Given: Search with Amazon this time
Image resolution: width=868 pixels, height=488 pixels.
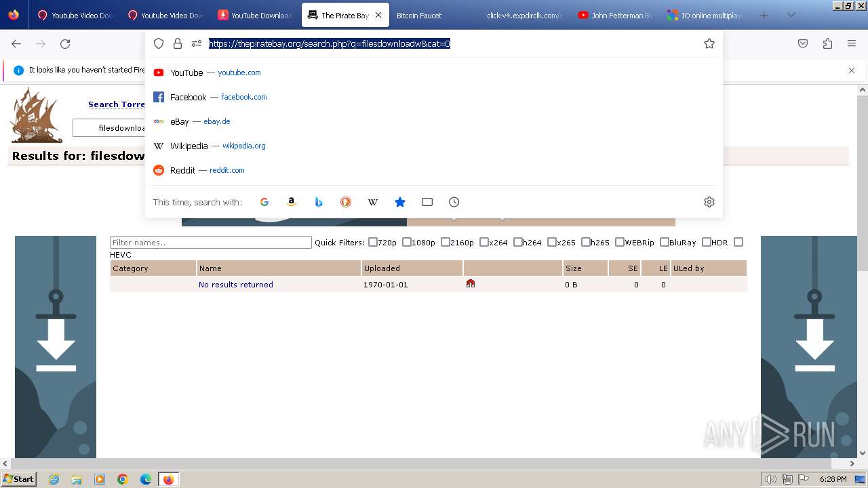Looking at the screenshot, I should coord(292,202).
